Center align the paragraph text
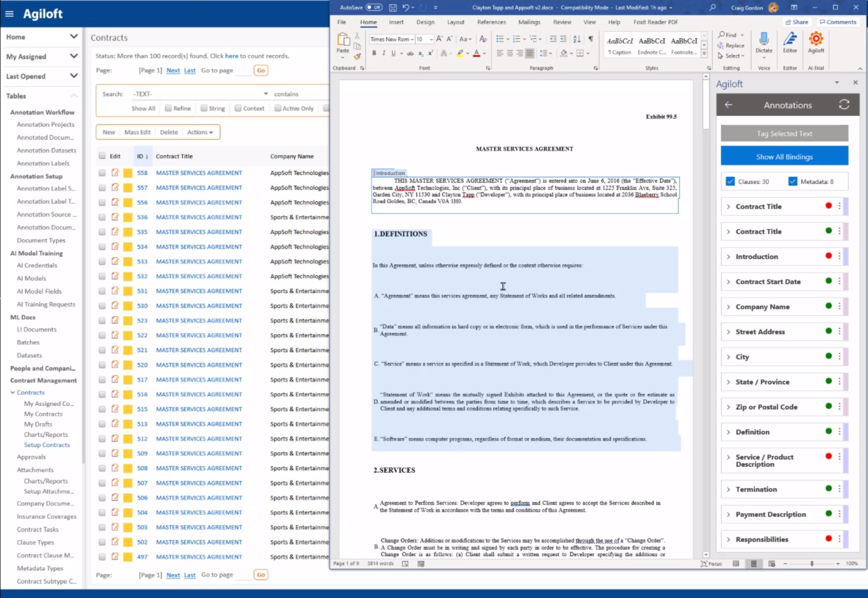The height and width of the screenshot is (598, 868). pos(509,53)
